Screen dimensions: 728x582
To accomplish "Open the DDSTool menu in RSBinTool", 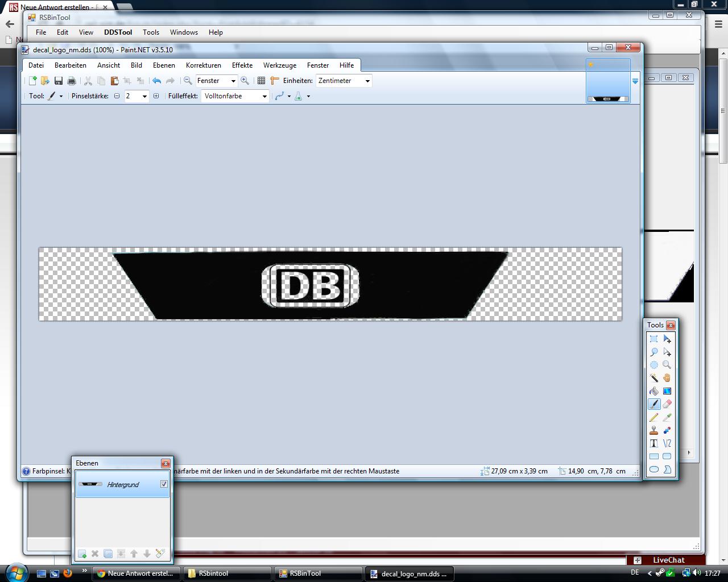I will click(x=118, y=32).
